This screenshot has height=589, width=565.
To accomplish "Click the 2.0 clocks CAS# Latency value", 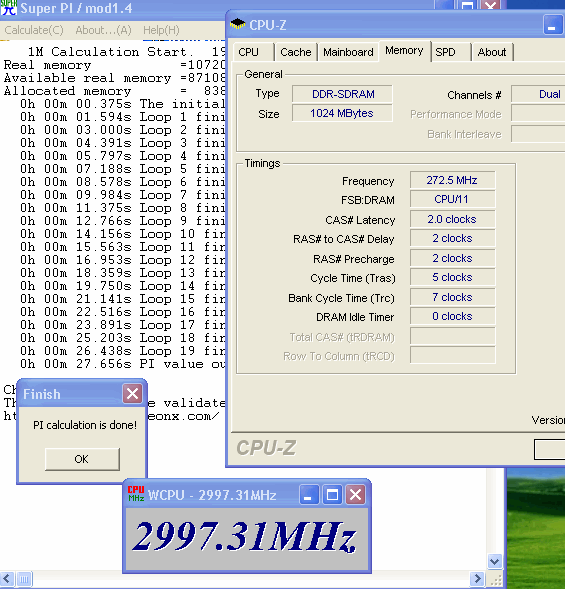I will [x=452, y=219].
